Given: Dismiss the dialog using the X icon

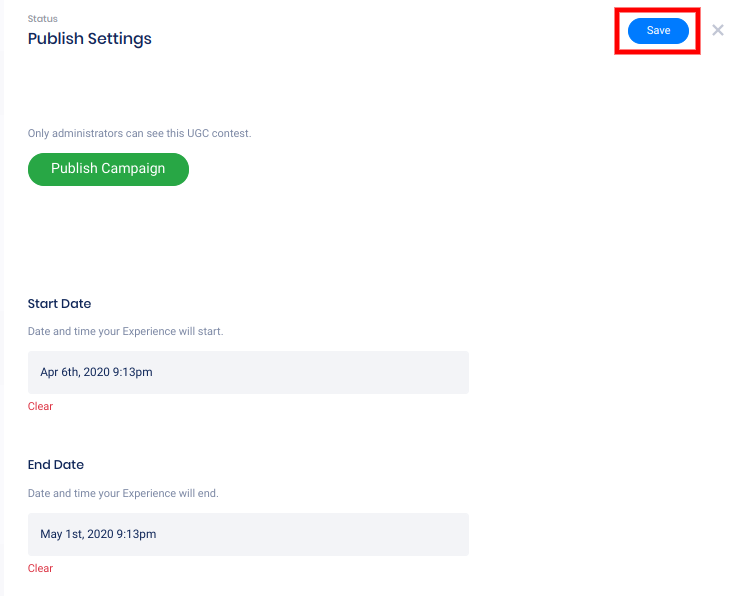Looking at the screenshot, I should (718, 30).
